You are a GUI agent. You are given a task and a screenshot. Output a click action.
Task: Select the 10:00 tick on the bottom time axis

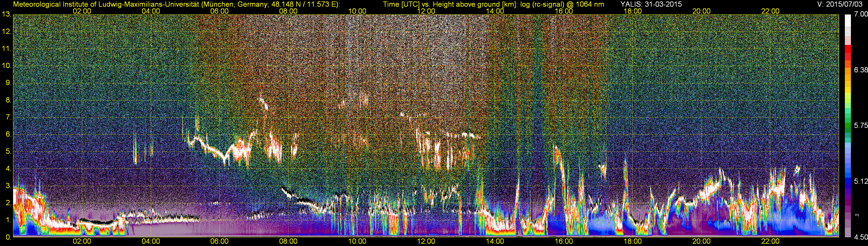click(357, 241)
